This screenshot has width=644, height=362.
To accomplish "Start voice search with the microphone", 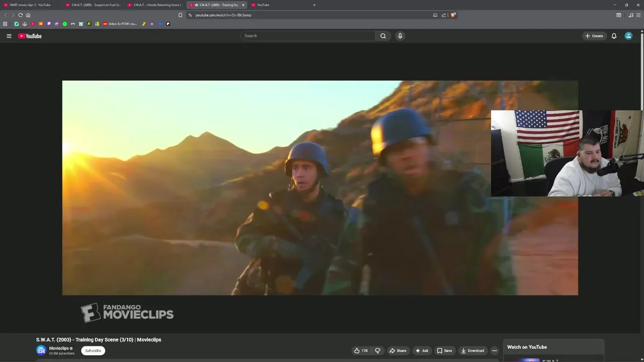I will 400,36.
